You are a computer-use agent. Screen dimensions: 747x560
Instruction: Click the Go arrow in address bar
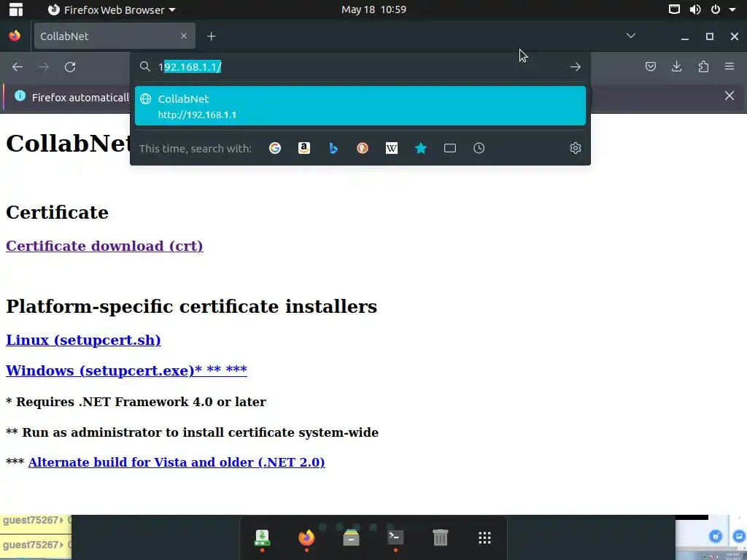[x=576, y=67]
